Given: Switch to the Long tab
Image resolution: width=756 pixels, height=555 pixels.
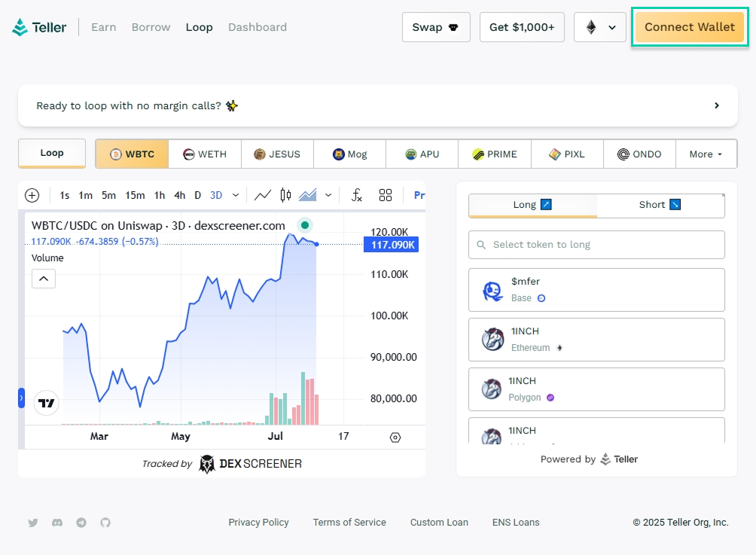Looking at the screenshot, I should point(533,206).
